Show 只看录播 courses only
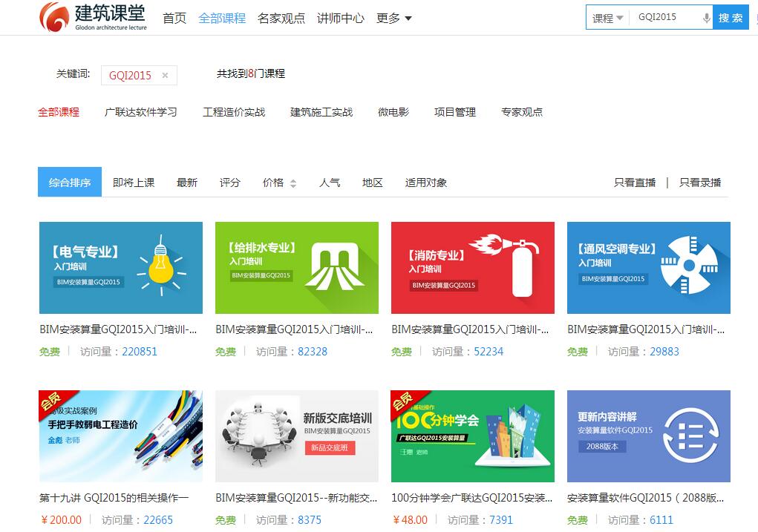758x532 pixels. (700, 183)
